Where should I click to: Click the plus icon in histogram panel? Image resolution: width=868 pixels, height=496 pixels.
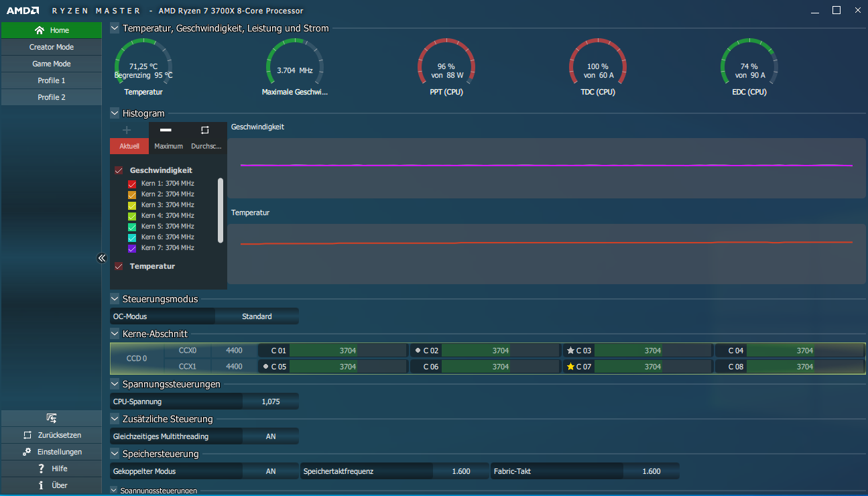point(127,130)
